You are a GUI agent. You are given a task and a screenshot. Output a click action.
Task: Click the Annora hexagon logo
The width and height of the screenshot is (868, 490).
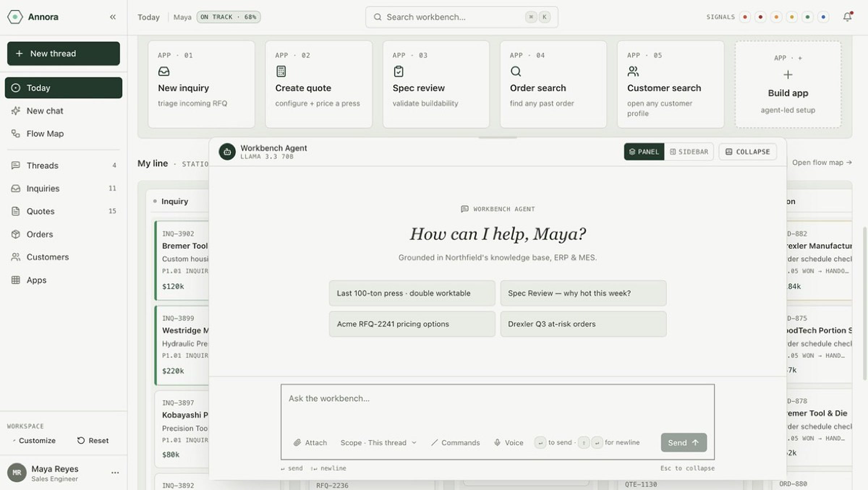15,17
